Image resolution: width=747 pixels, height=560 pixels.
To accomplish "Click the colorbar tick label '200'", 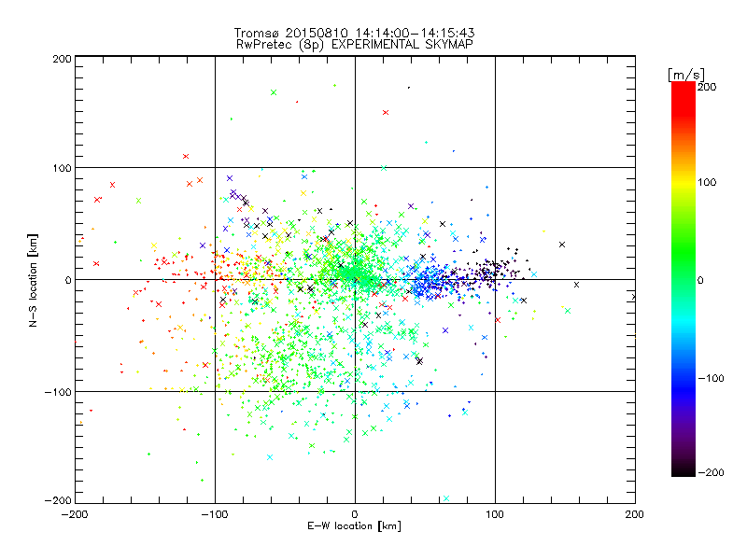I will (x=707, y=87).
